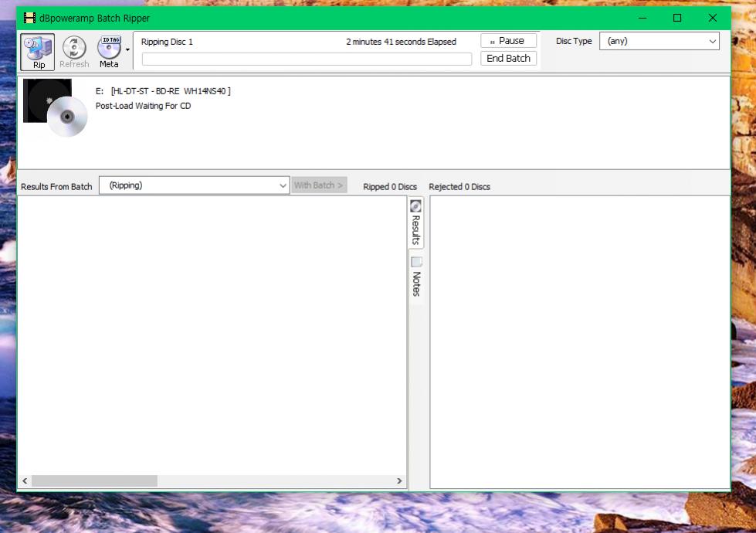Screen dimensions: 756x533
Task: Switch to the Results vertical tab
Action: click(x=416, y=223)
